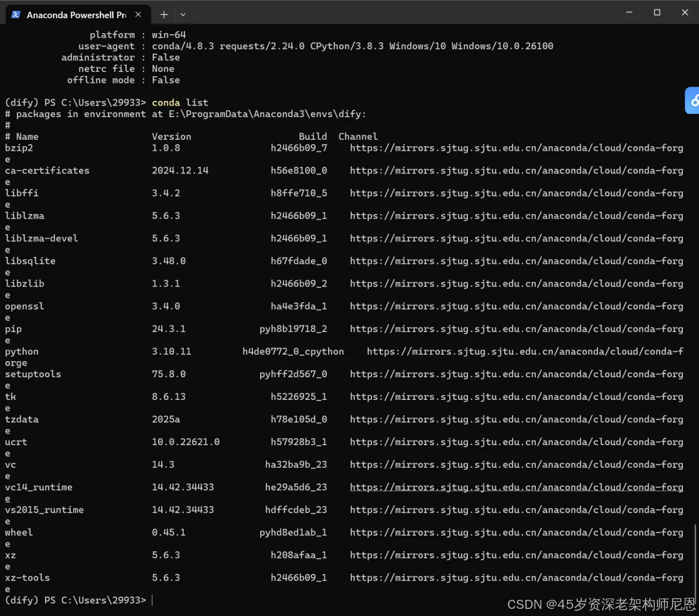Click the libzlib package name
This screenshot has width=699, height=616.
pyautogui.click(x=25, y=283)
